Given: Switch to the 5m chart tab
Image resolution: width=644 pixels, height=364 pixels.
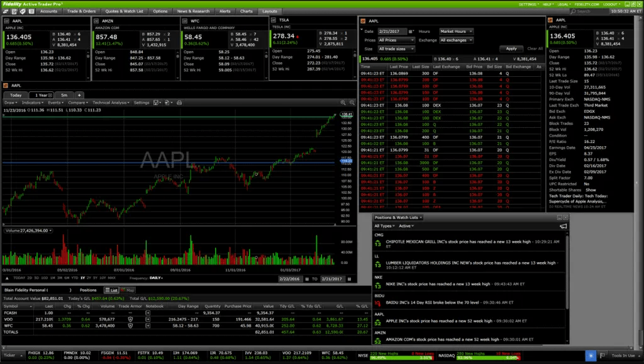Looking at the screenshot, I should tap(64, 96).
